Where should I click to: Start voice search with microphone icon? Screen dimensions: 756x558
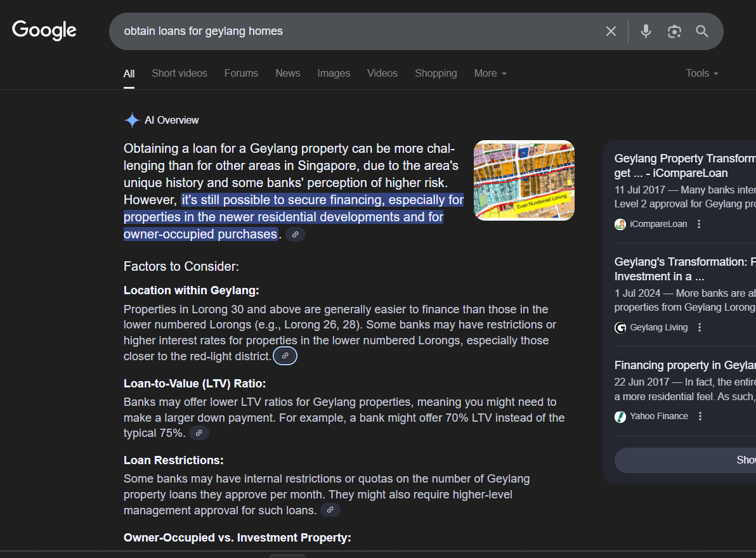(x=646, y=31)
